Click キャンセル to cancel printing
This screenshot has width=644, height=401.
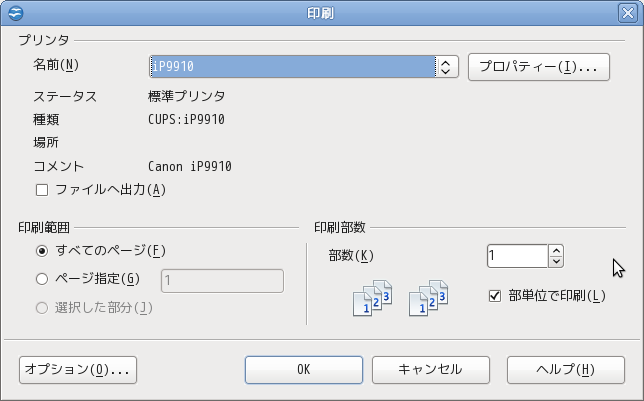(431, 370)
